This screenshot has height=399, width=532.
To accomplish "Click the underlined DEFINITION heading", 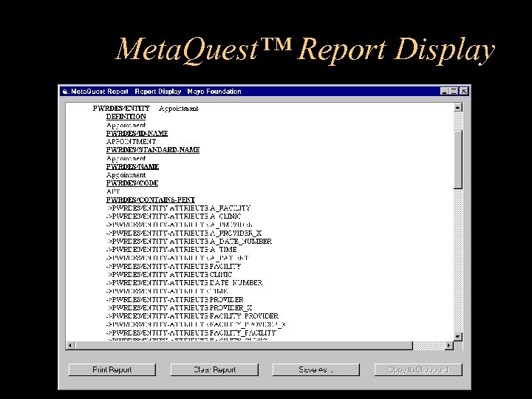I will 126,117.
